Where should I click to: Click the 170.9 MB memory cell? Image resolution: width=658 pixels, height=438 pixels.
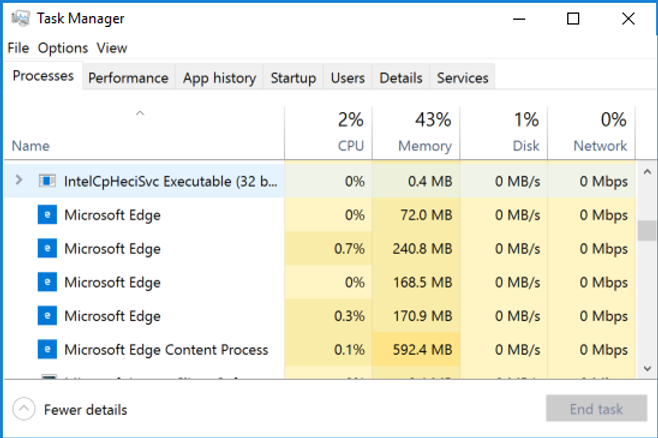pos(416,315)
